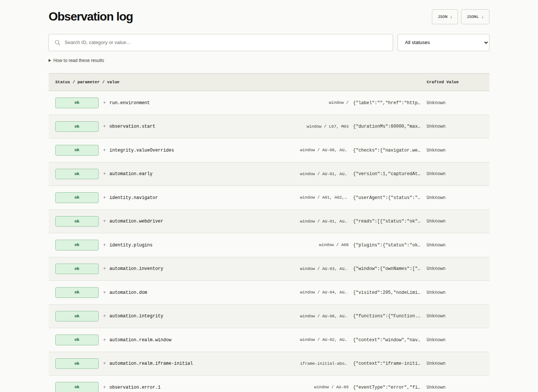Download the JSONL export
Image resolution: width=538 pixels, height=392 pixels.
475,17
